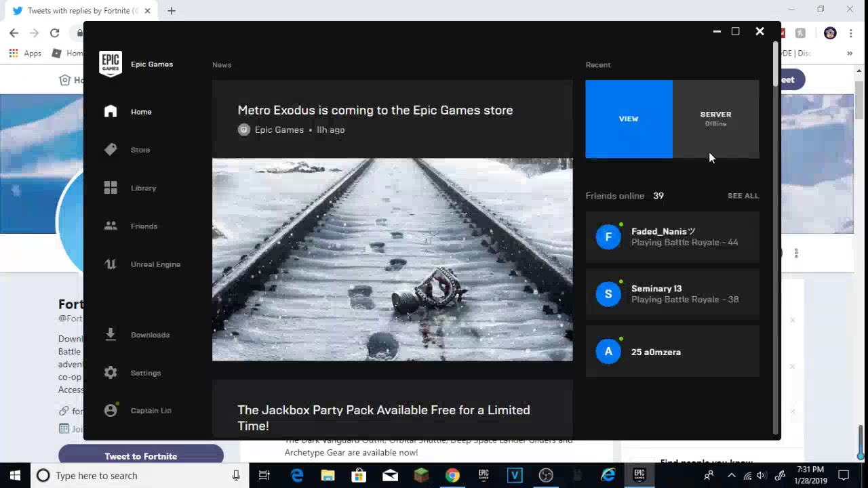
Task: Open OBS Studio from the taskbar
Action: pos(546,476)
